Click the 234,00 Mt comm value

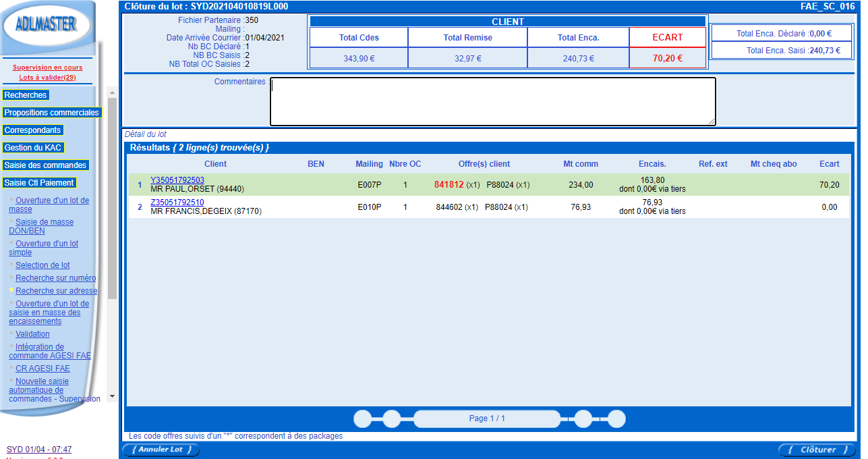(x=581, y=185)
